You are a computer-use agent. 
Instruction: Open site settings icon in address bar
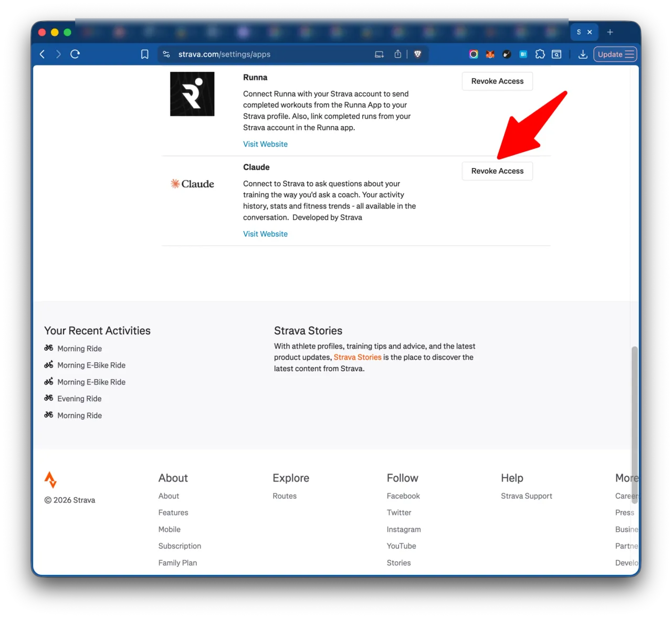(166, 54)
